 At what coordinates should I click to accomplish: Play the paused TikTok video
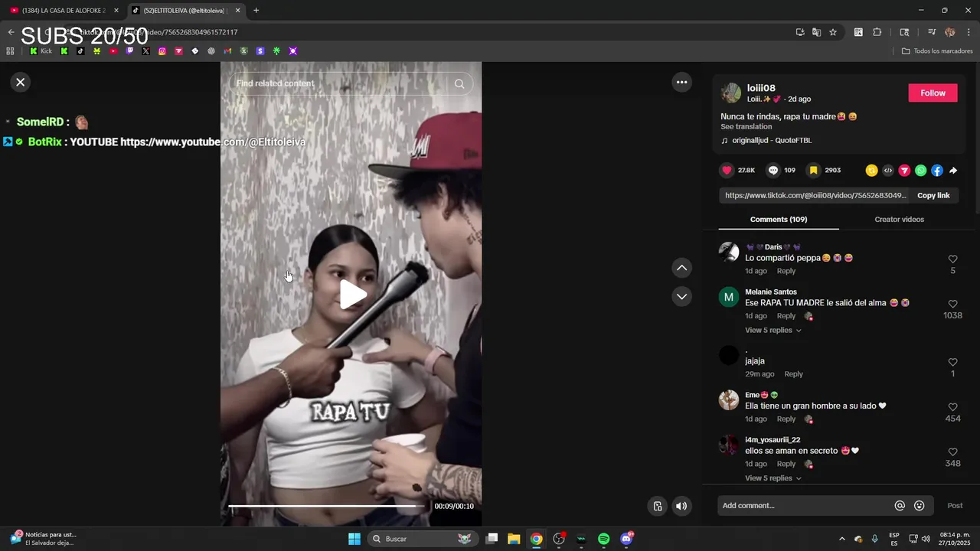pos(352,295)
